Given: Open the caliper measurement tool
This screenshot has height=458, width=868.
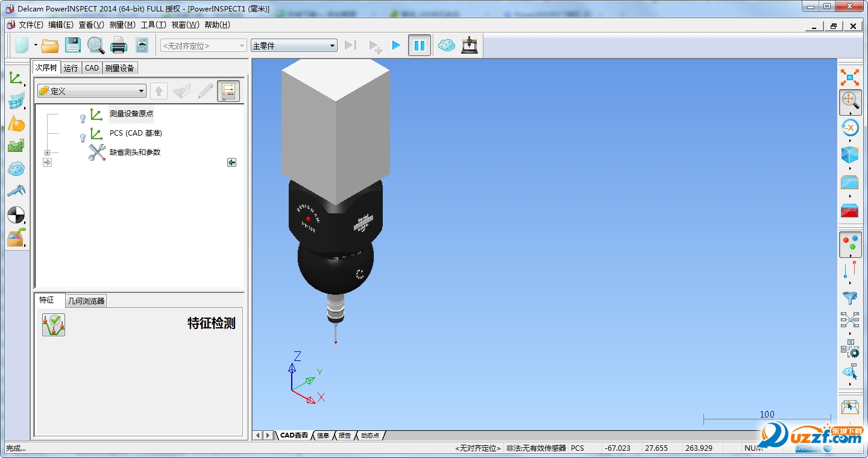Looking at the screenshot, I should tap(16, 191).
